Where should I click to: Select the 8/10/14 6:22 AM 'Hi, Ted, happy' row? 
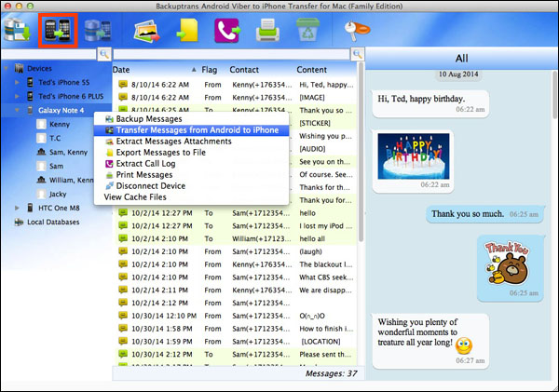click(x=236, y=85)
